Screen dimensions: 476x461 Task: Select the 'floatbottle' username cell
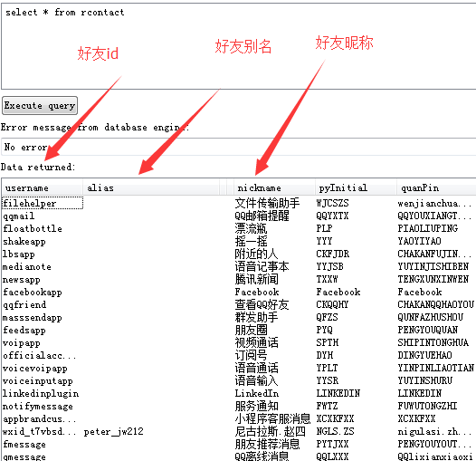43,228
